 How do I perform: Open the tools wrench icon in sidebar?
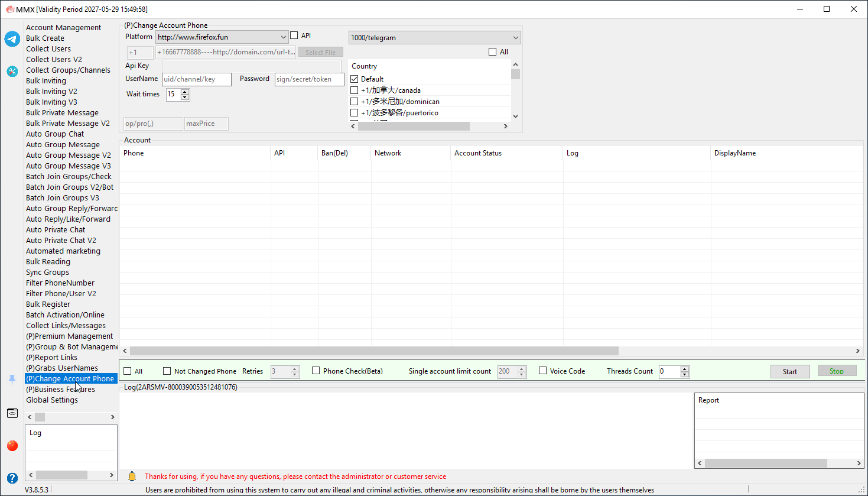[x=12, y=72]
